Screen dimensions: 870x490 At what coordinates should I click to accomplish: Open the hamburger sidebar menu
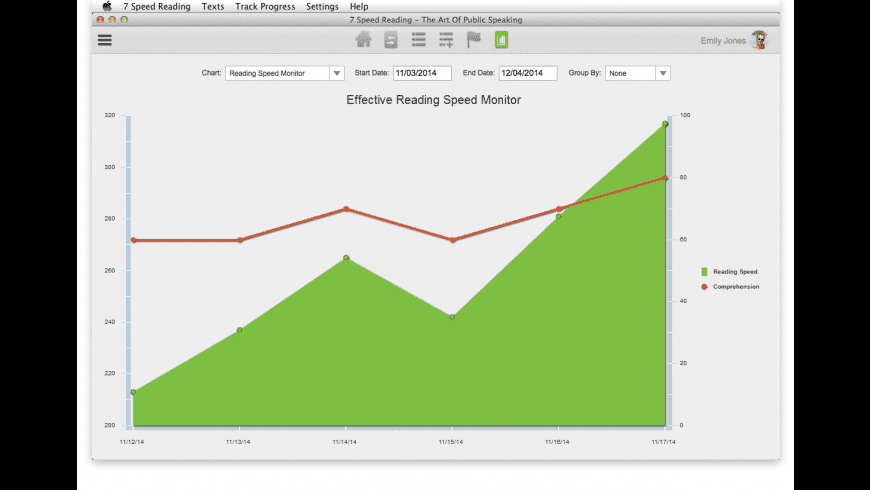point(105,40)
